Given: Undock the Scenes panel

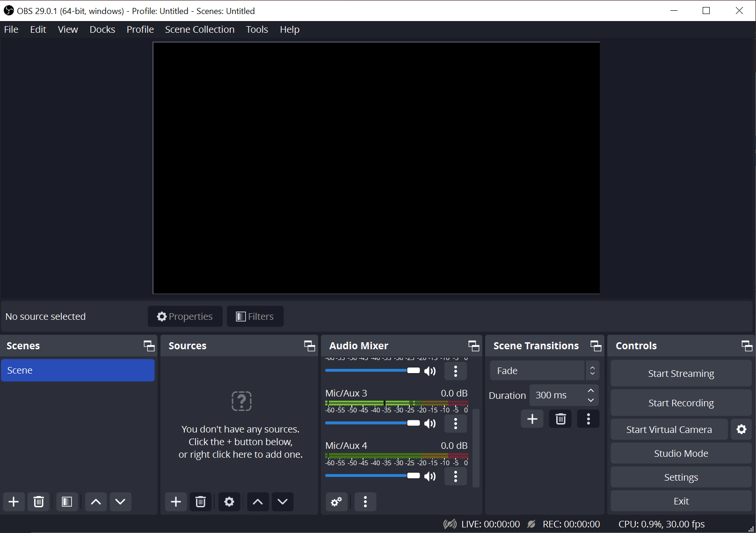Looking at the screenshot, I should [x=149, y=346].
